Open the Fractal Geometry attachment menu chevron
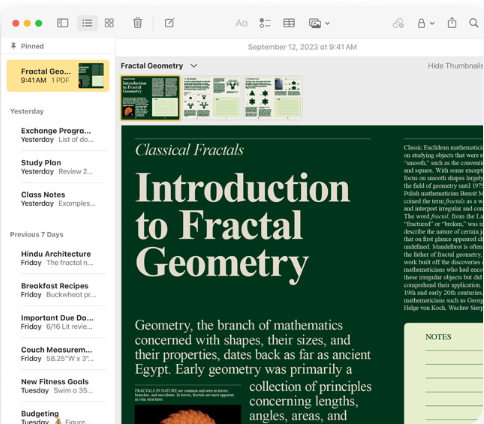This screenshot has width=484, height=424. click(x=194, y=66)
